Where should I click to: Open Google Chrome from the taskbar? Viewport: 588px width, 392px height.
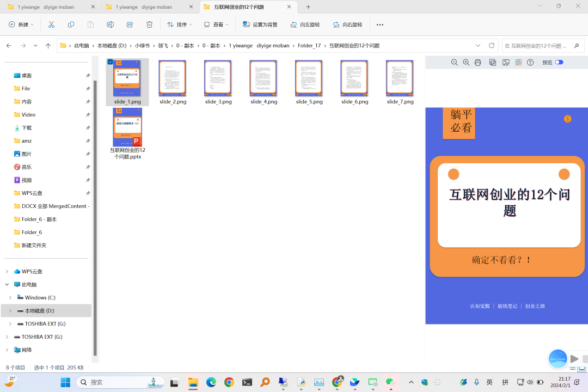(x=229, y=382)
